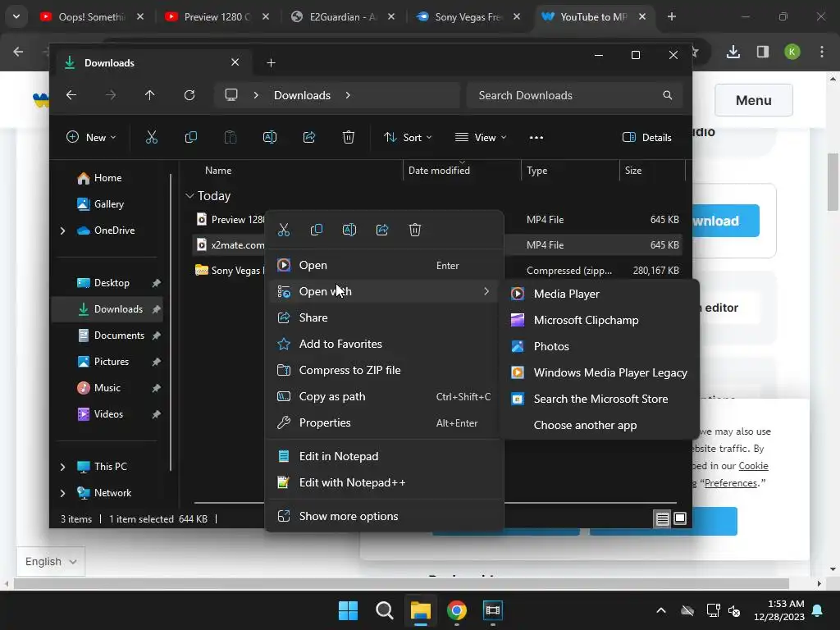Image resolution: width=840 pixels, height=630 pixels.
Task: Click the Menu button on the webpage
Action: pos(753,100)
